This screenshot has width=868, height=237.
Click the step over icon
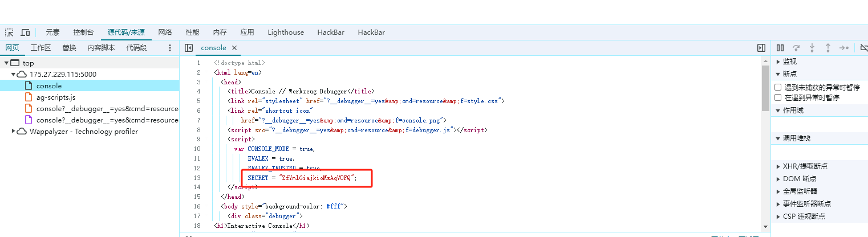pyautogui.click(x=796, y=48)
